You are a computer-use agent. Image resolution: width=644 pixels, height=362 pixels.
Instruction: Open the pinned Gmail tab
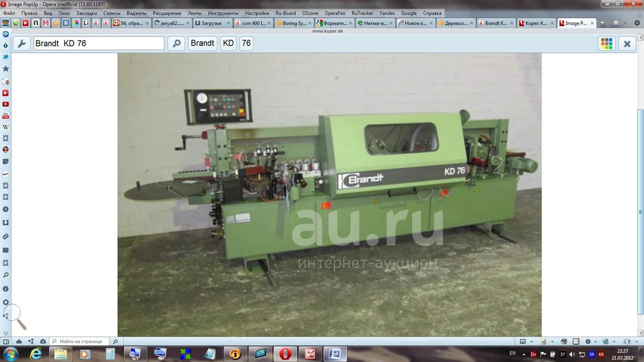coord(46,23)
